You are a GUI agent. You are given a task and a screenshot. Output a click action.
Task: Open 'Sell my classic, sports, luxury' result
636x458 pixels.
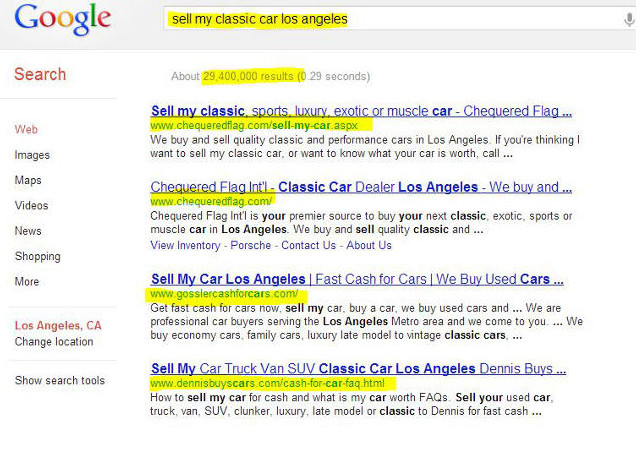(x=361, y=111)
